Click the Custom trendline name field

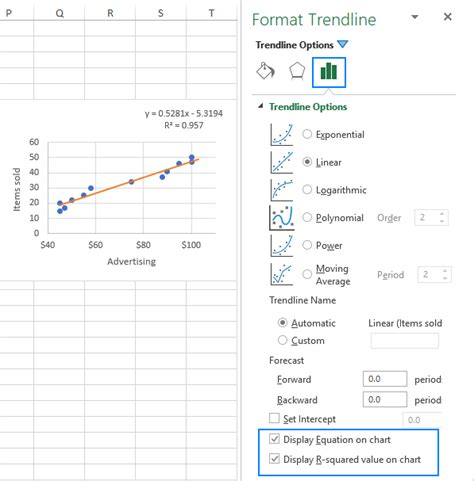[x=405, y=341]
